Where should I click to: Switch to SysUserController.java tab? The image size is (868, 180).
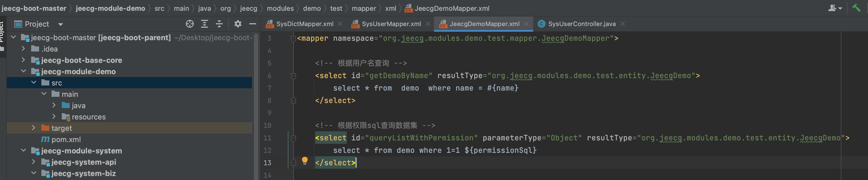582,24
